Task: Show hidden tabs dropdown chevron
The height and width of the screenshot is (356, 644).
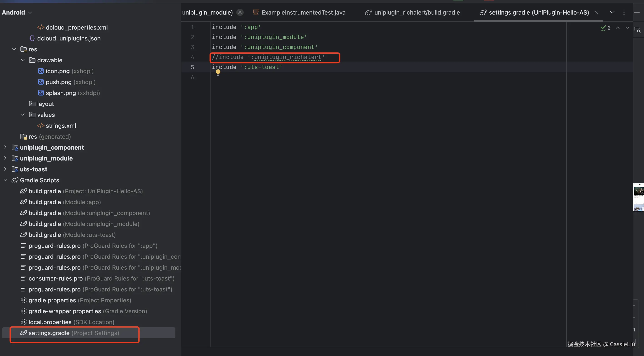Action: (x=612, y=12)
